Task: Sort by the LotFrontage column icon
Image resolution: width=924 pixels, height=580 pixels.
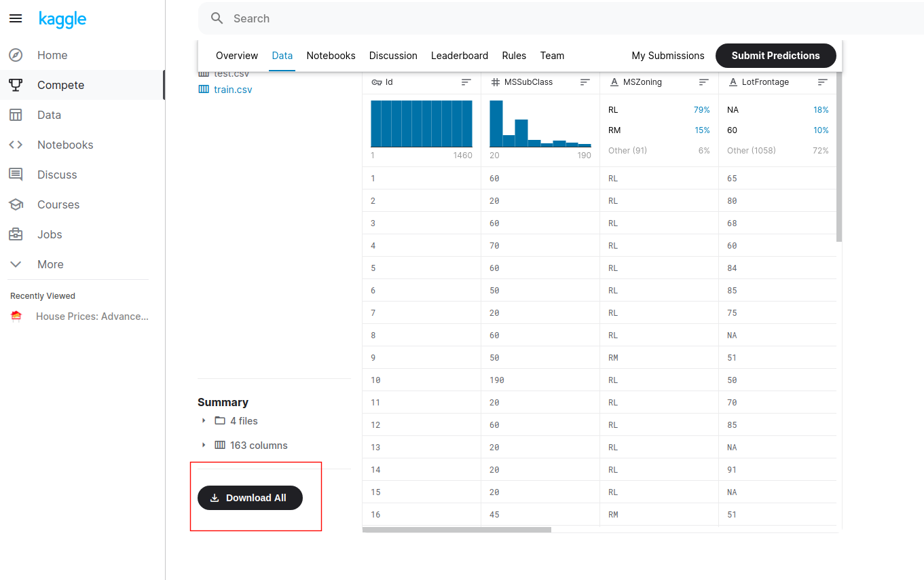Action: click(823, 82)
